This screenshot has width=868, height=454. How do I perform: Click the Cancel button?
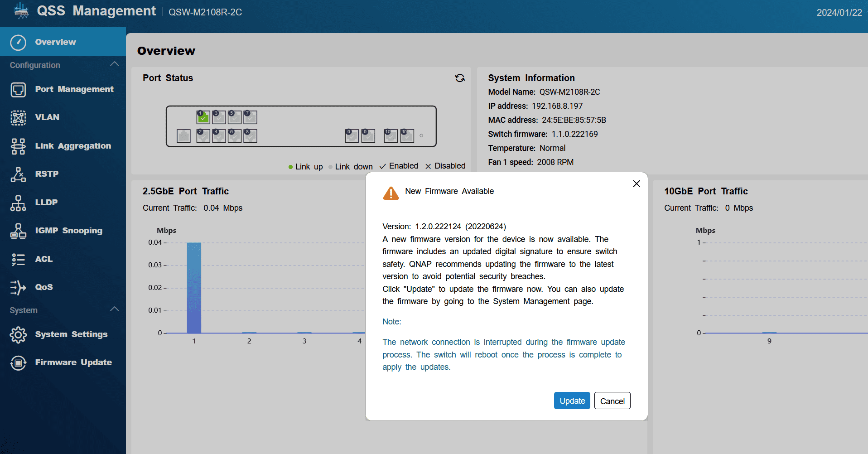coord(612,401)
